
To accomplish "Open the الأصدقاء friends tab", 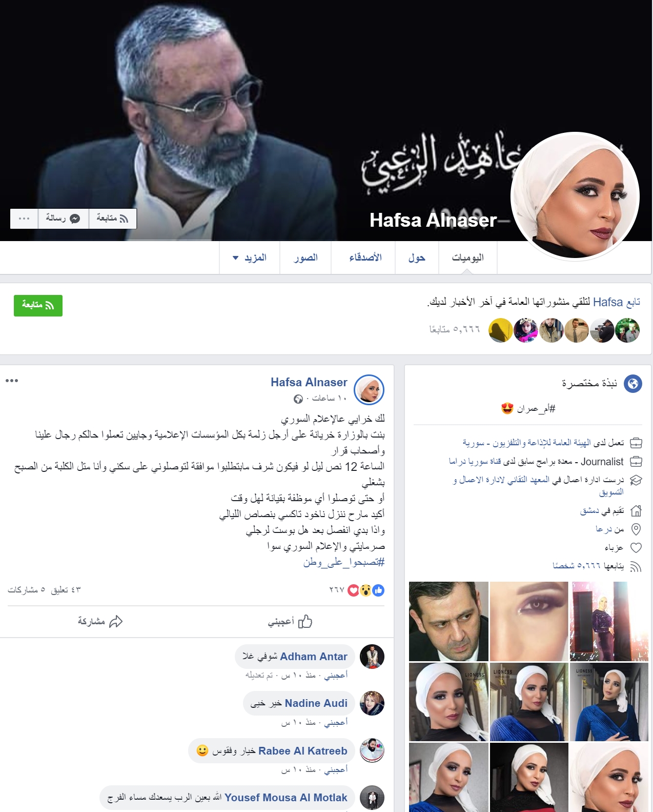I will click(x=365, y=258).
